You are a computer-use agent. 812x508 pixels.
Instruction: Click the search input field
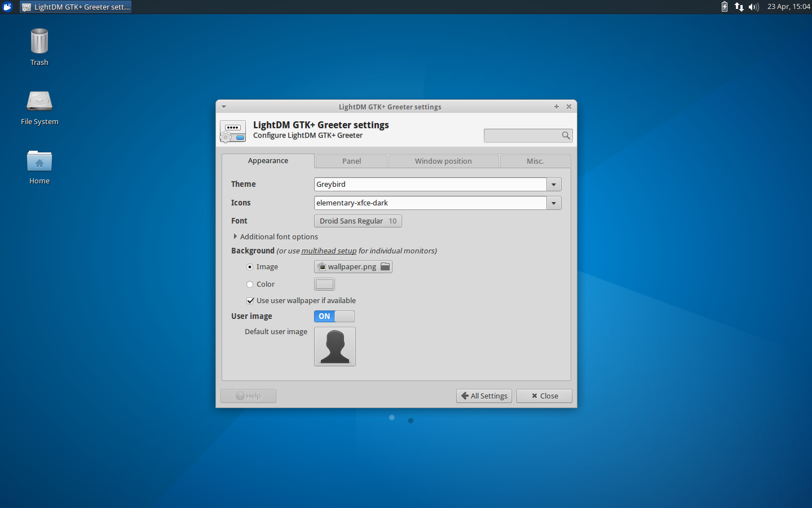pyautogui.click(x=522, y=135)
